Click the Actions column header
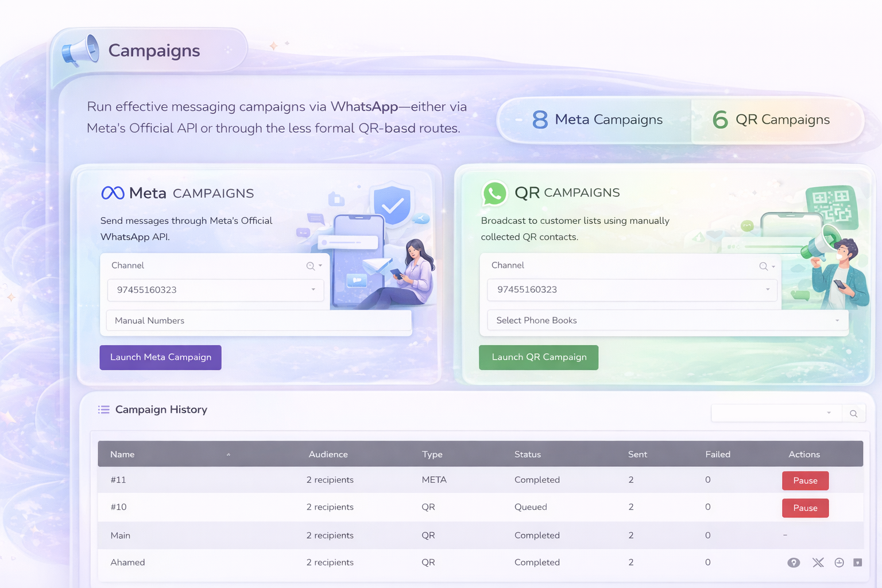This screenshot has height=588, width=882. click(804, 454)
